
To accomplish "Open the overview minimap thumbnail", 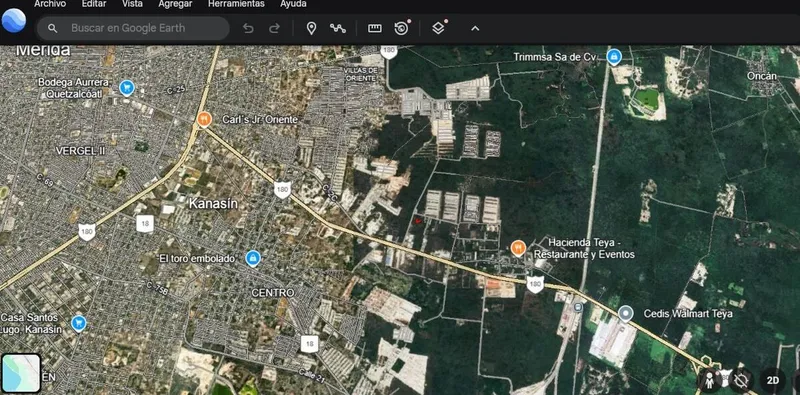I will (x=21, y=373).
